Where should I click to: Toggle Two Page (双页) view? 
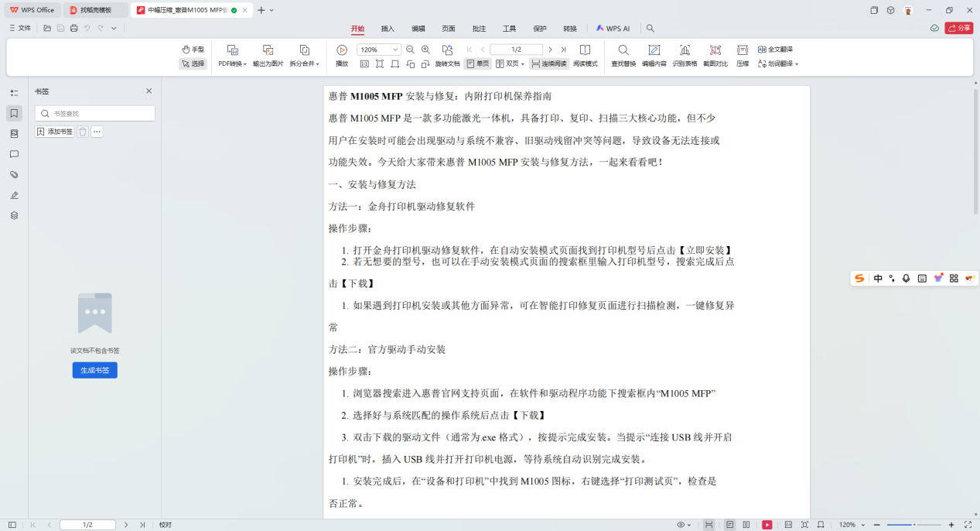(x=510, y=63)
